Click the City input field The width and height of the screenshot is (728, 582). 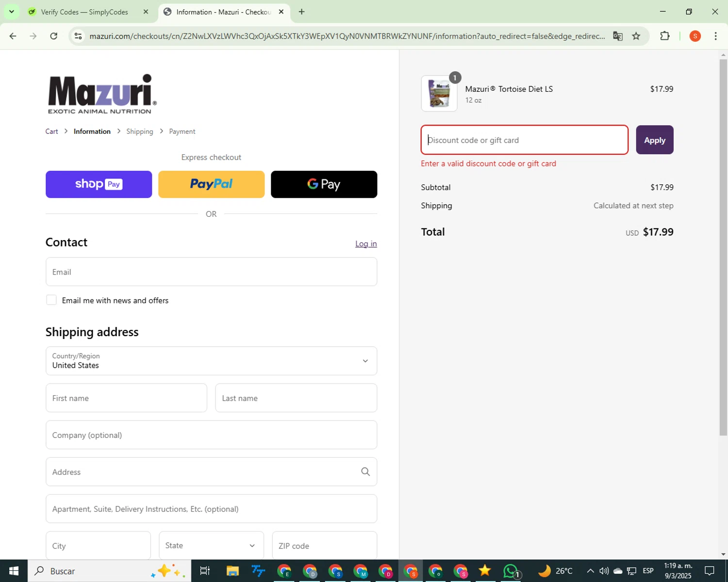(98, 546)
